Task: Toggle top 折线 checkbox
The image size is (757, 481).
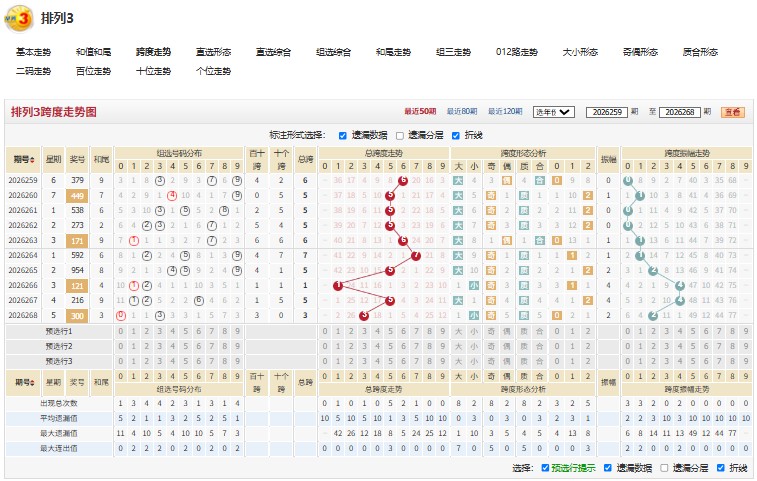Action: click(x=456, y=136)
